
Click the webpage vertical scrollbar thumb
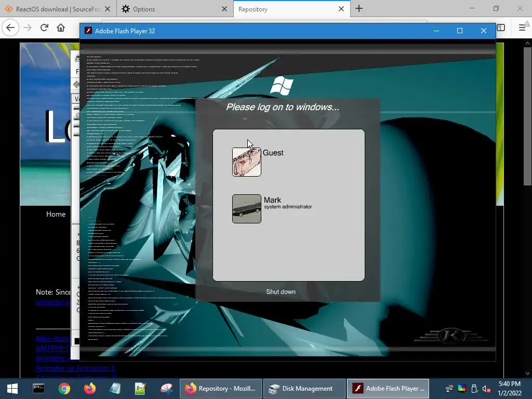pyautogui.click(x=527, y=115)
